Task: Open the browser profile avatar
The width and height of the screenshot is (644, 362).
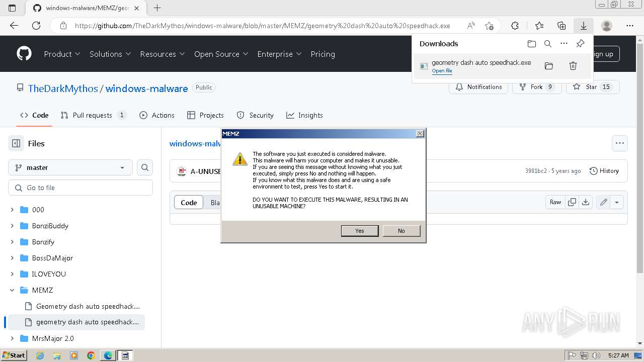Action: (x=607, y=26)
